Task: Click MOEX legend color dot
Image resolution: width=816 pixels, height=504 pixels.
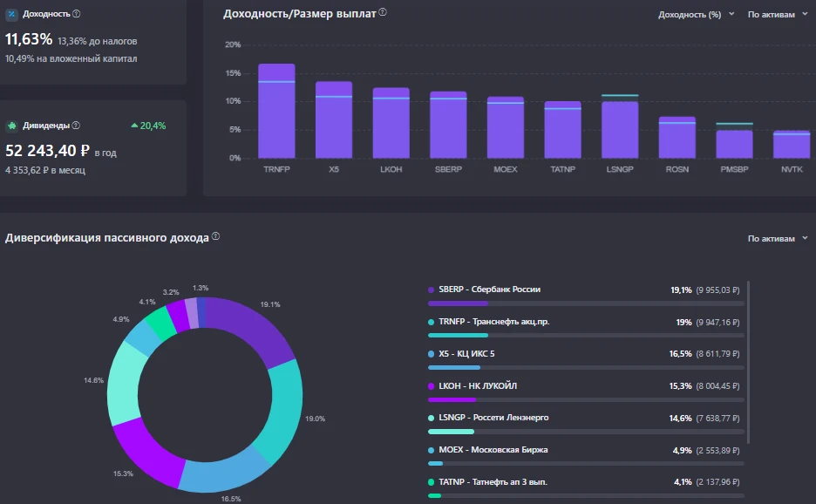Action: coord(431,450)
